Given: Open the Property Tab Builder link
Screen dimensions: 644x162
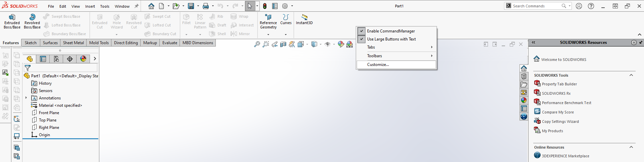Looking at the screenshot, I should point(559,84).
